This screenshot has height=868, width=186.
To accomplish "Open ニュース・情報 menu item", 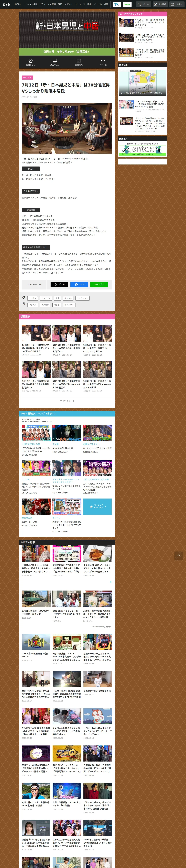I will click(x=30, y=4).
